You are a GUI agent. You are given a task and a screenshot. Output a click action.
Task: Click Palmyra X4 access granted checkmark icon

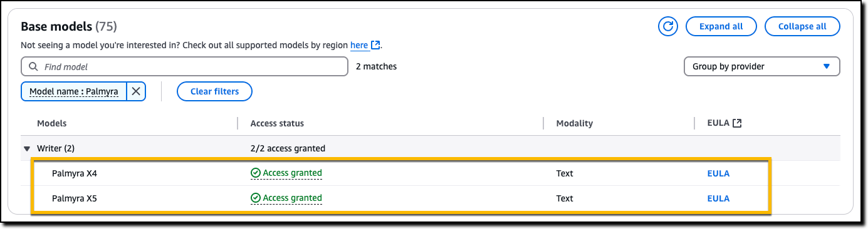[x=255, y=173]
